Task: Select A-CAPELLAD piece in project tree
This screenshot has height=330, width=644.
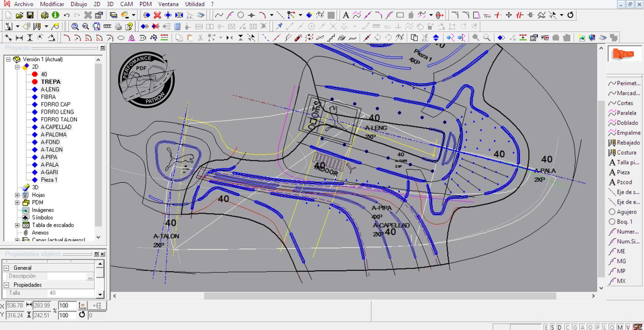Action: click(x=56, y=127)
